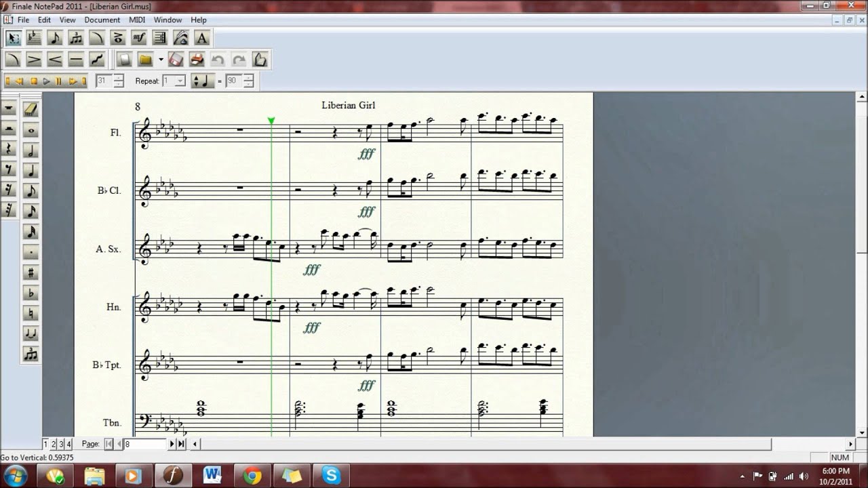Select the Tuplet tool in main toolbar
Image resolution: width=868 pixels, height=488 pixels.
76,37
